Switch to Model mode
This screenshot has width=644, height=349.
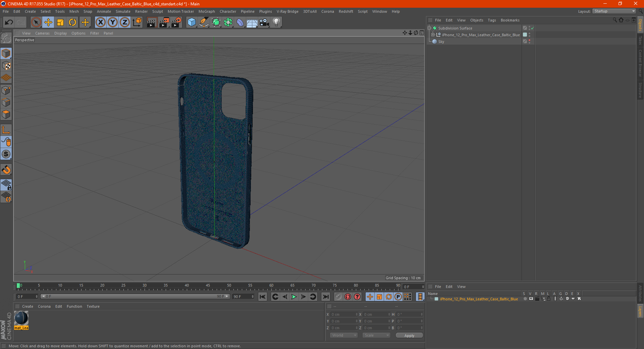pyautogui.click(x=6, y=53)
